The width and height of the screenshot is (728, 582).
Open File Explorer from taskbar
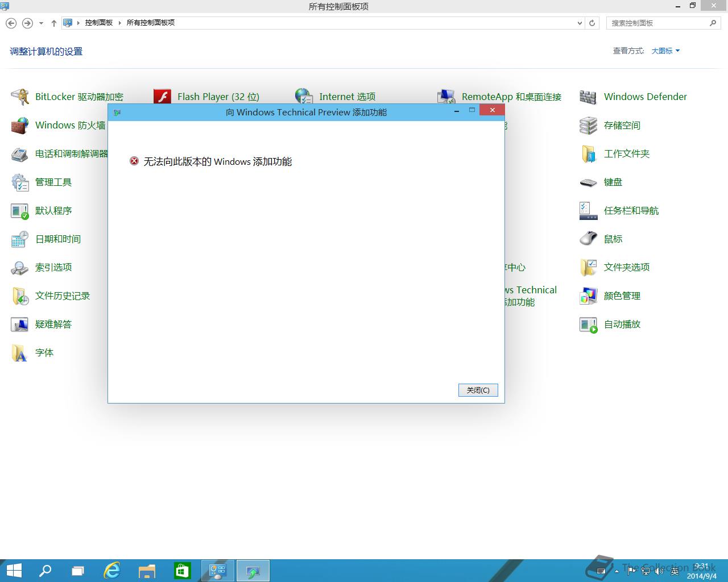point(147,571)
